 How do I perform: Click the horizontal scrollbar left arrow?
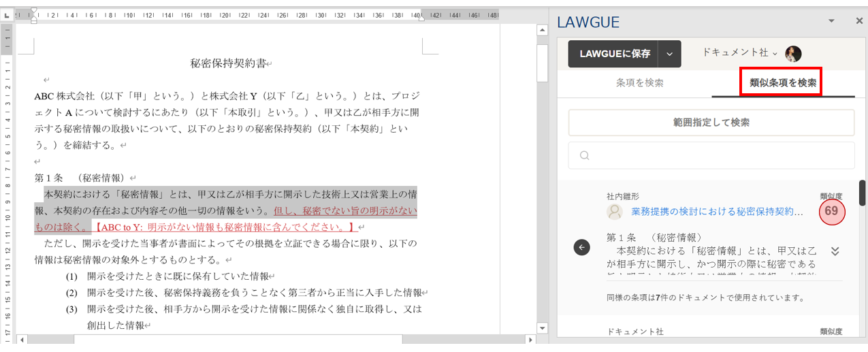click(22, 339)
